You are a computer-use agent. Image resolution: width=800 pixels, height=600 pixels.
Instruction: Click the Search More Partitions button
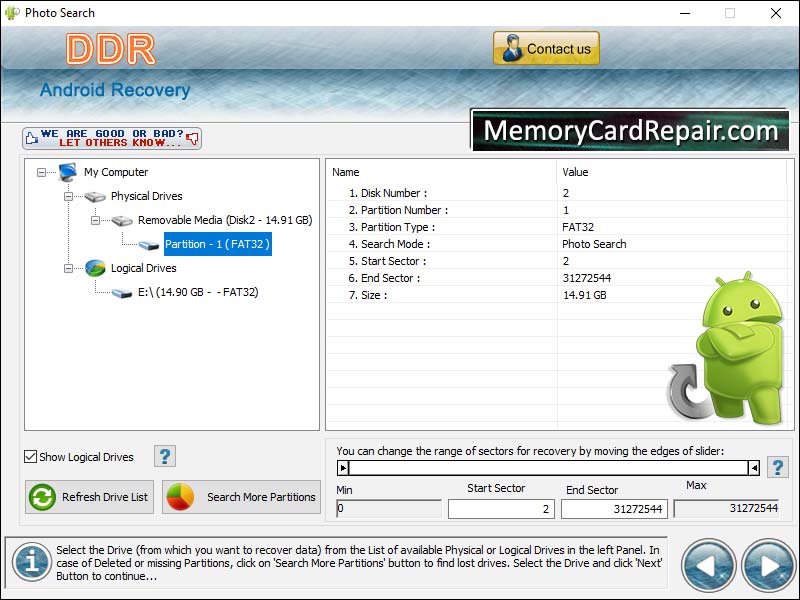click(x=241, y=497)
